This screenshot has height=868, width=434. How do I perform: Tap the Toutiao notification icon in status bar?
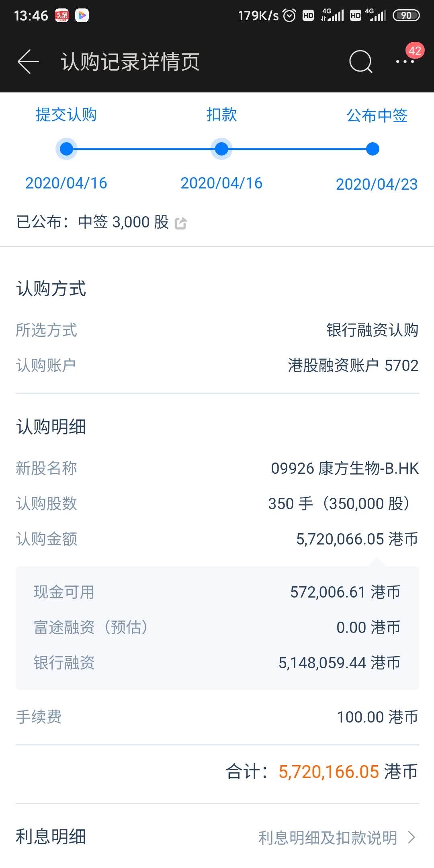click(x=62, y=16)
